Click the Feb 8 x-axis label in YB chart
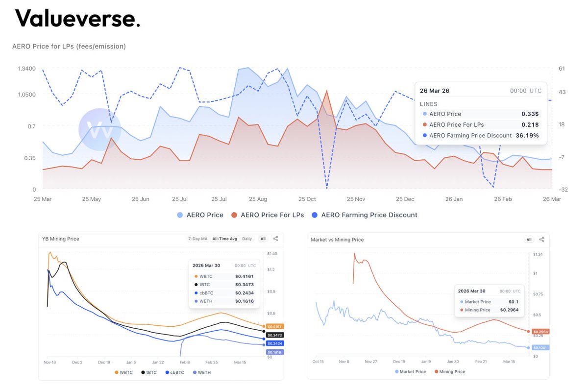The image size is (588, 388). [x=185, y=363]
